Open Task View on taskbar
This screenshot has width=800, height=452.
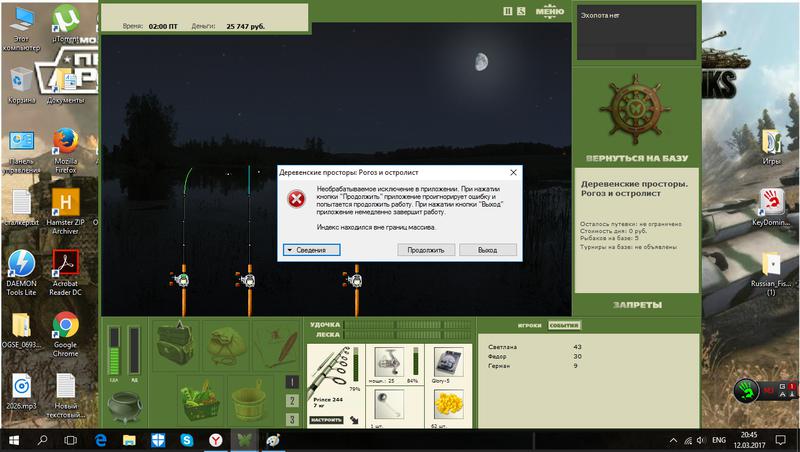pos(70,440)
